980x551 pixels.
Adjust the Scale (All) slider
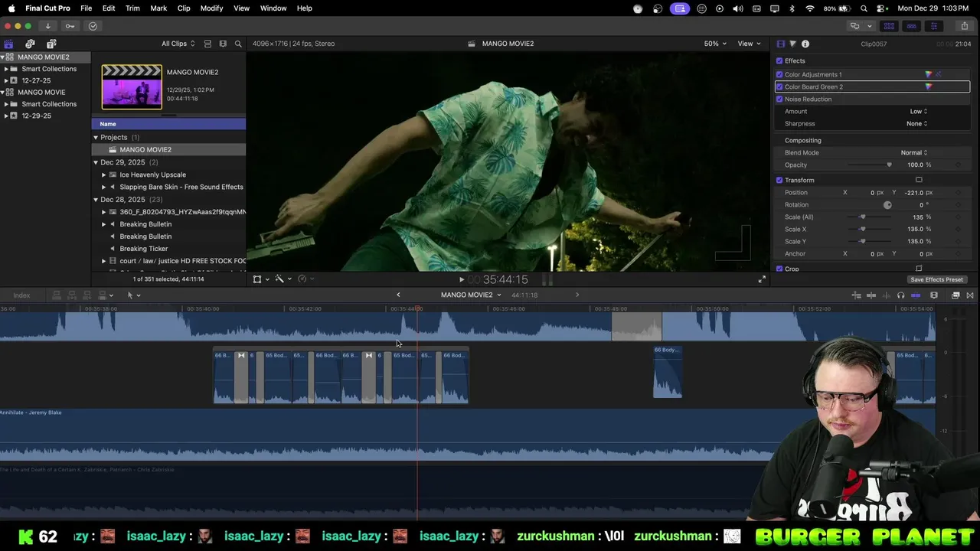click(x=863, y=217)
